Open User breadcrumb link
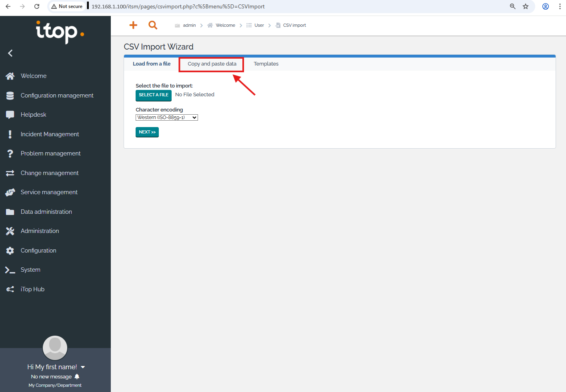 [x=259, y=25]
